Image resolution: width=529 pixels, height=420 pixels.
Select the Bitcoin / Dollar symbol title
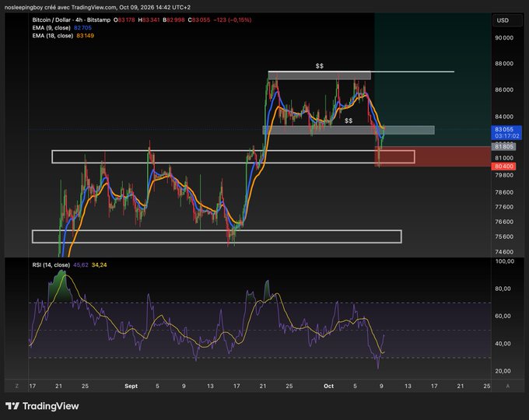[72, 20]
